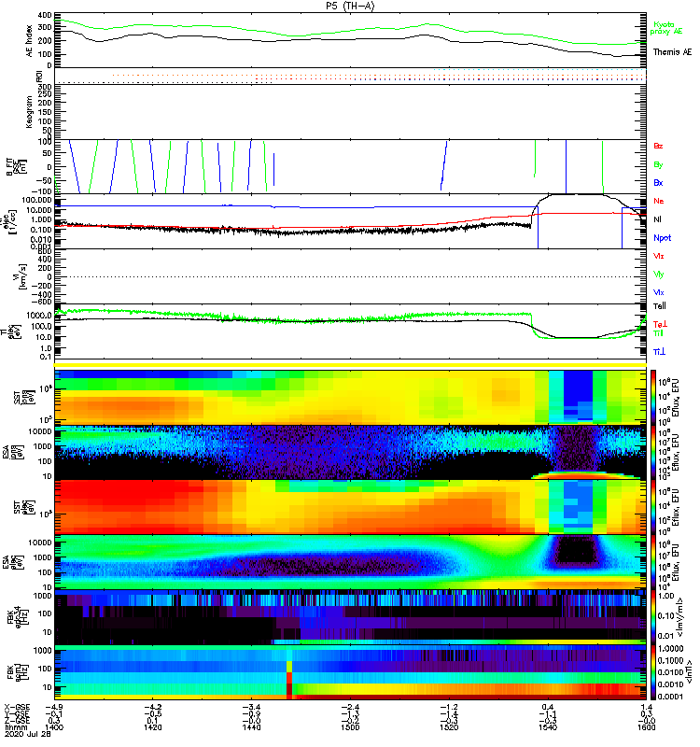Click the X-GSE value "1.4"
700x747 pixels.
point(646,707)
